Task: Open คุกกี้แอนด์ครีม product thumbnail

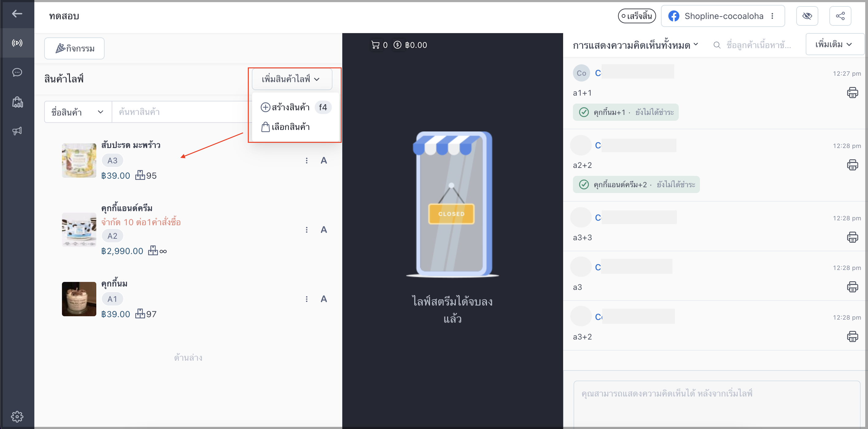Action: (79, 230)
